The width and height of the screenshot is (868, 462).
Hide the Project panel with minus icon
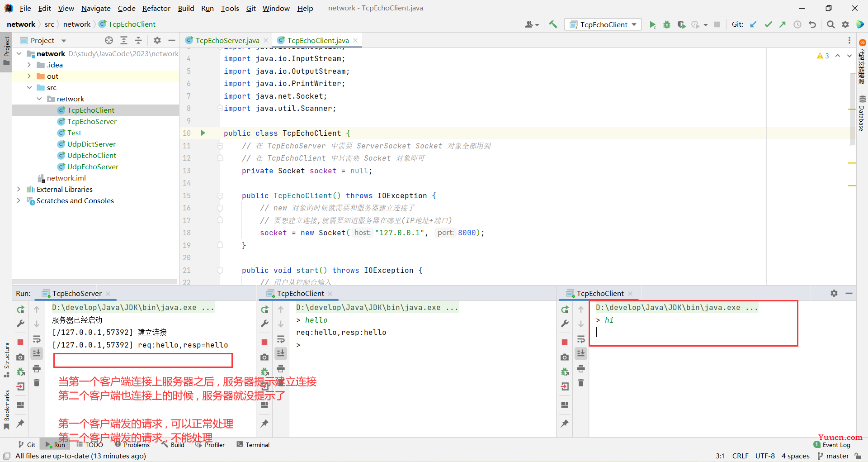coord(172,40)
